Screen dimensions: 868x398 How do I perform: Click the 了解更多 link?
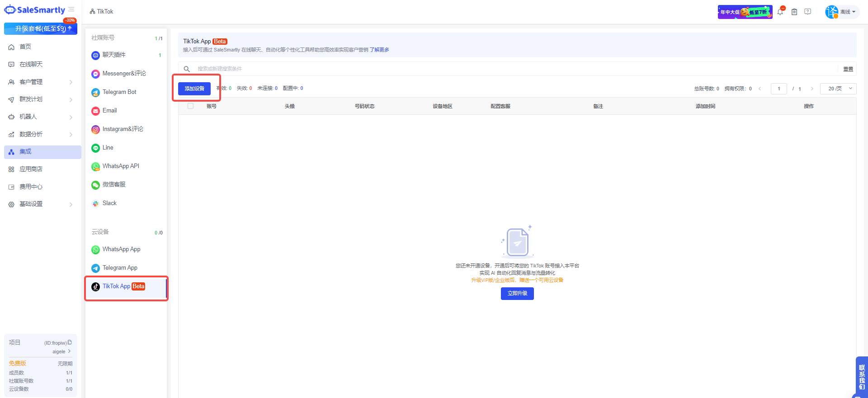pos(379,50)
